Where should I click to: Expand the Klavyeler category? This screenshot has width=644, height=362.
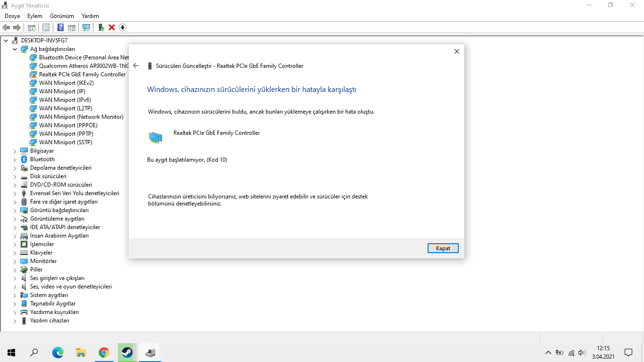(15, 253)
